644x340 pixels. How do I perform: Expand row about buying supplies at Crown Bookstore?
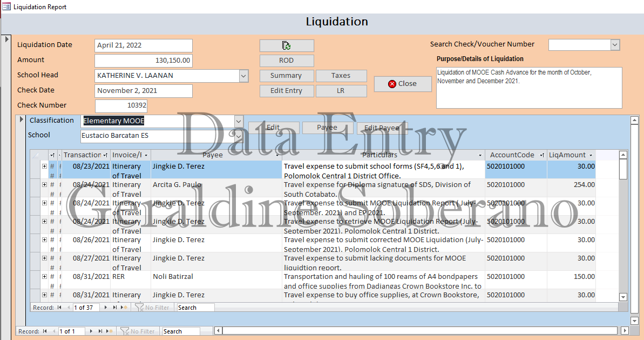[44, 295]
